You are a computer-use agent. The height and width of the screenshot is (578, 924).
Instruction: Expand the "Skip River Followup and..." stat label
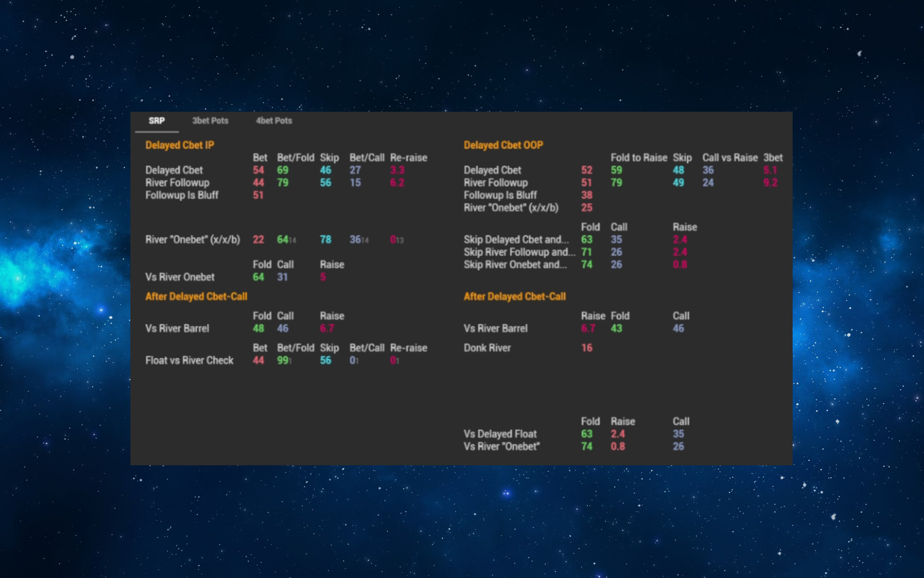pyautogui.click(x=518, y=252)
